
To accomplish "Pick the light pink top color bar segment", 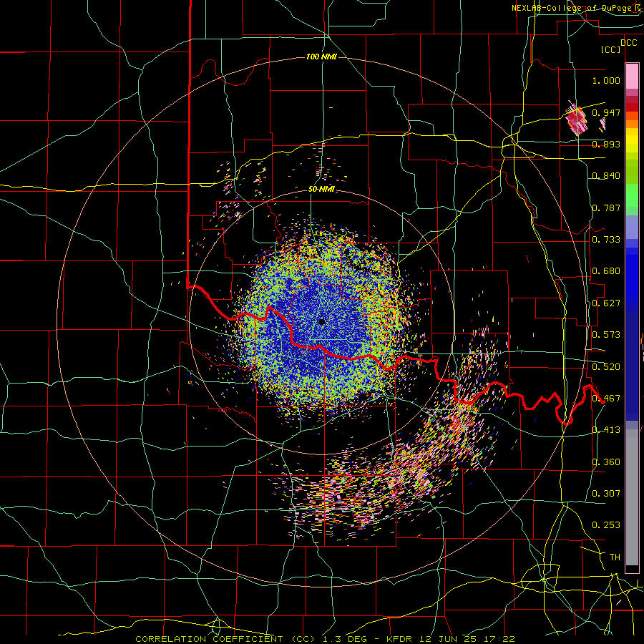I will [x=632, y=76].
